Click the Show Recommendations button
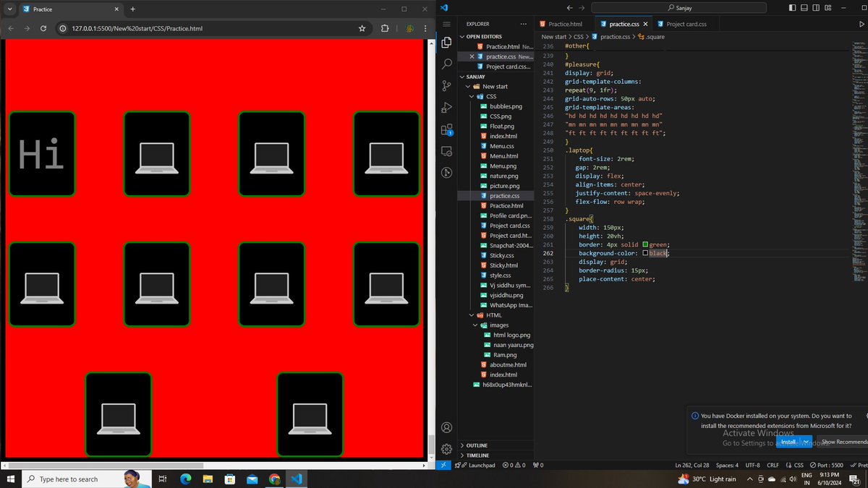Viewport: 868px width, 488px height. [x=842, y=441]
